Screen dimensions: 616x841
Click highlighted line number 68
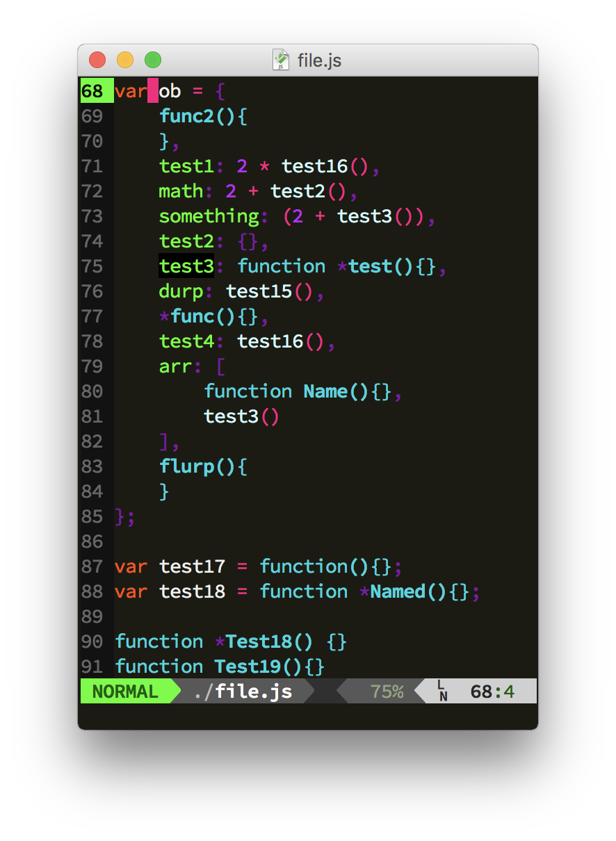point(92,91)
